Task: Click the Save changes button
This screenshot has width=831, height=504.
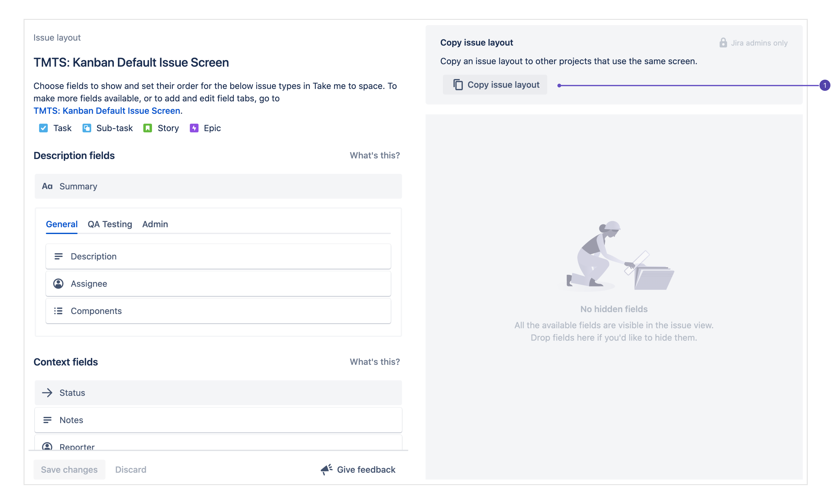Action: click(69, 470)
